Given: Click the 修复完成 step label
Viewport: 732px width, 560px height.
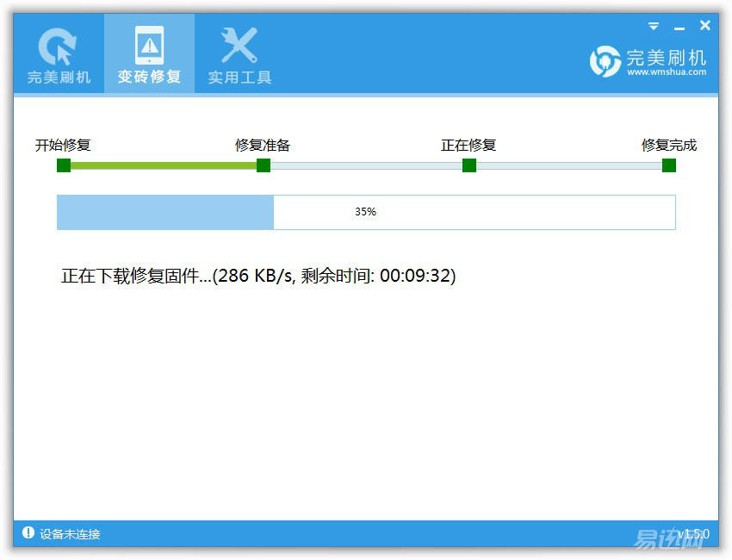Looking at the screenshot, I should 669,146.
